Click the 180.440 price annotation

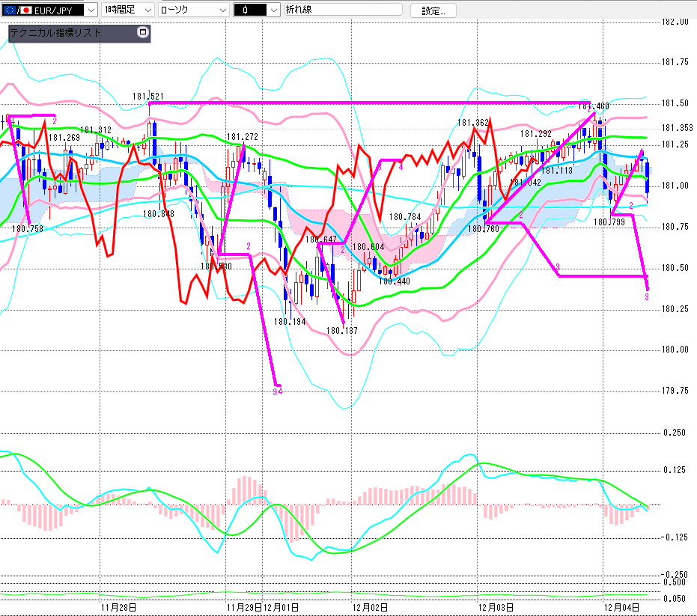tap(394, 281)
